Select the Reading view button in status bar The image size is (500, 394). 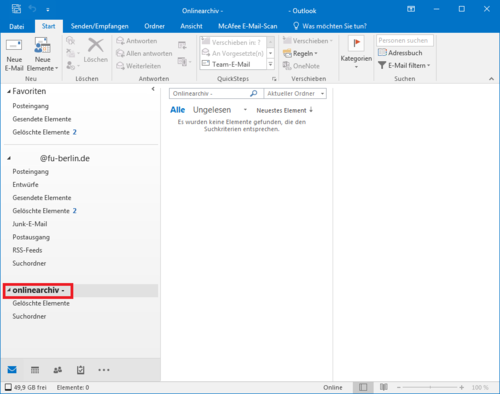point(384,387)
